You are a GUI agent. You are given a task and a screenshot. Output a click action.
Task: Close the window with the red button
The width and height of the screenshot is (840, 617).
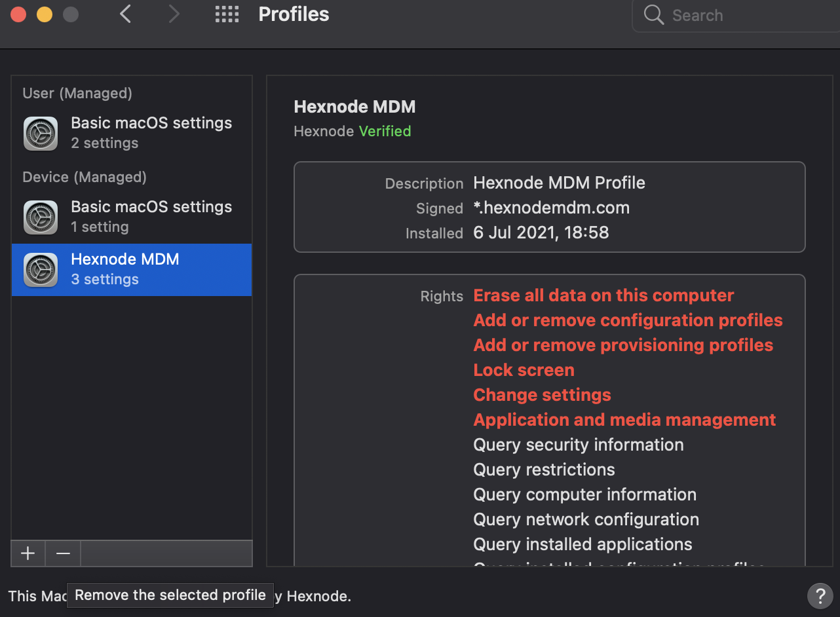point(18,14)
